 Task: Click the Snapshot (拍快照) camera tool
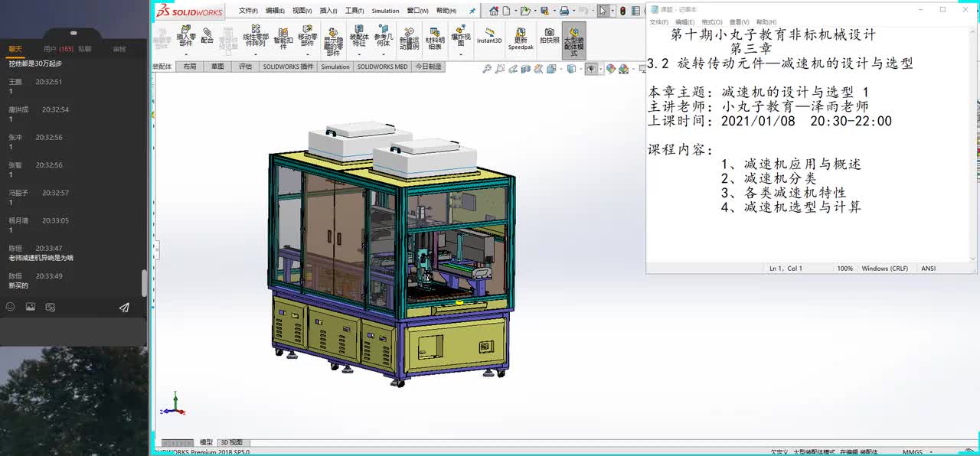coord(550,36)
